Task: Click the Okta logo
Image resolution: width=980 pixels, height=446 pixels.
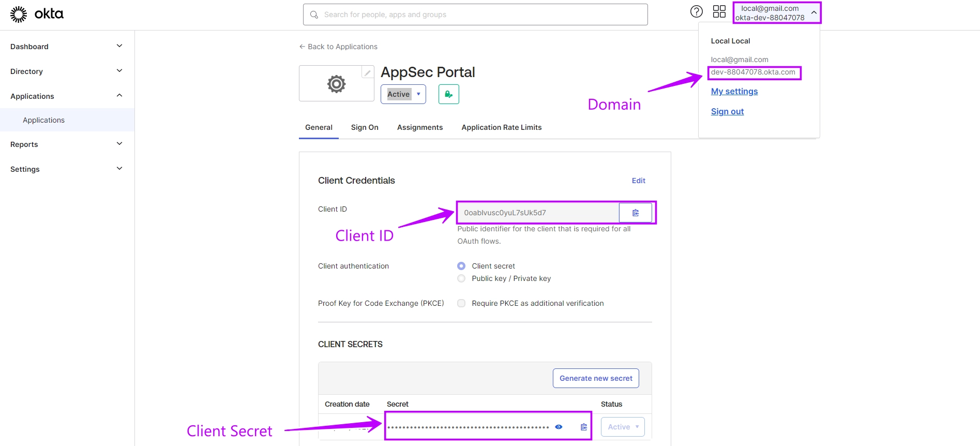Action: pyautogui.click(x=37, y=14)
